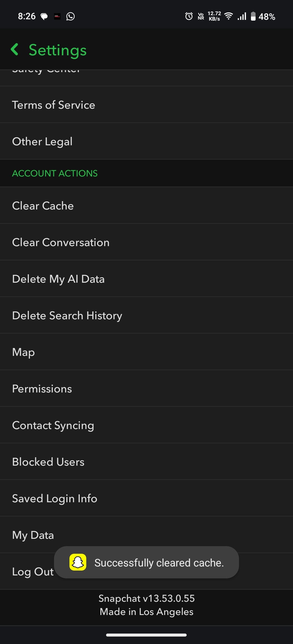Tap the alarm clock status icon

[189, 16]
